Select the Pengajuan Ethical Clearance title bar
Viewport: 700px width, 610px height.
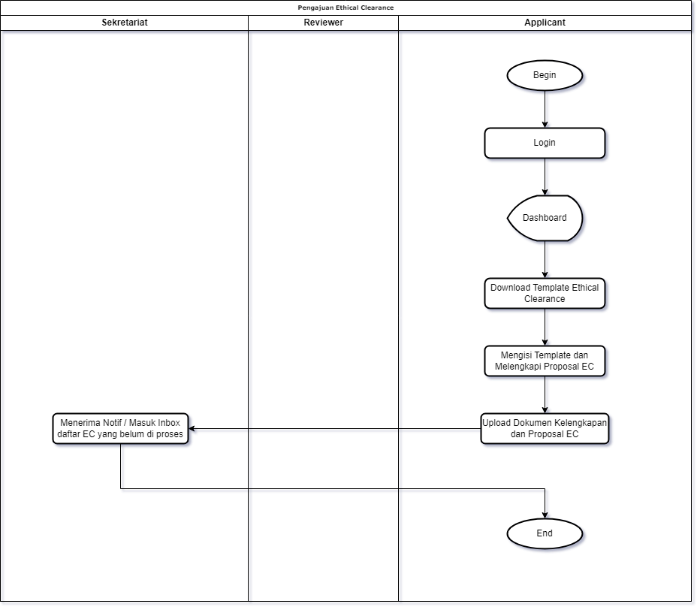(x=345, y=8)
